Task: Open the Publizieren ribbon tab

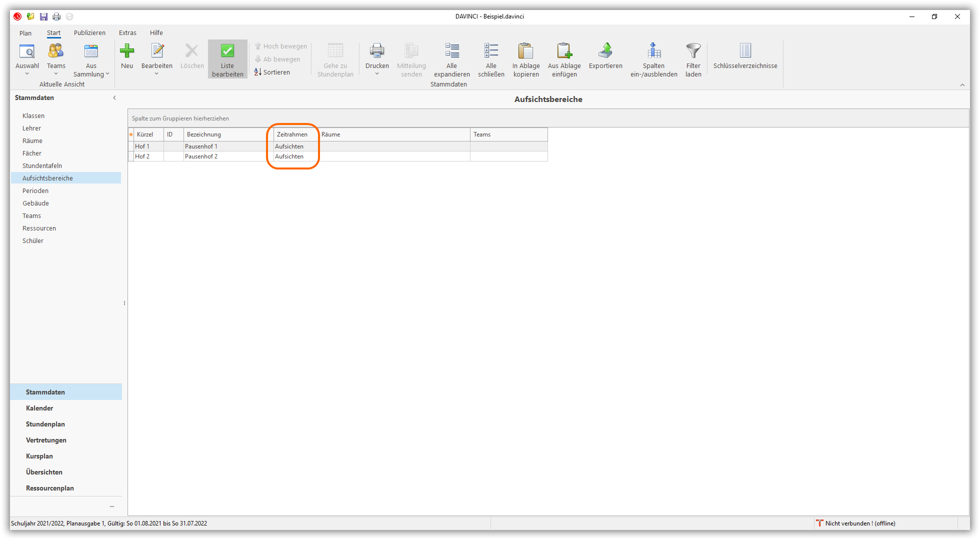Action: [89, 33]
